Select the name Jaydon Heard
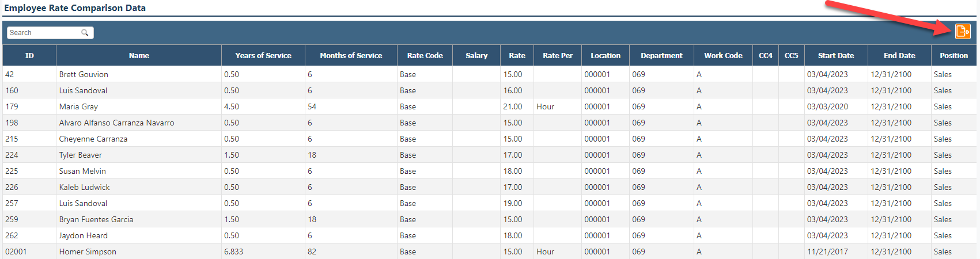The height and width of the screenshot is (259, 980). pyautogui.click(x=83, y=235)
